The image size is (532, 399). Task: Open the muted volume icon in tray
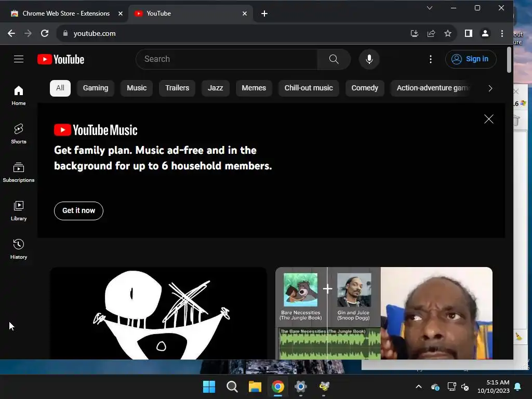click(465, 387)
